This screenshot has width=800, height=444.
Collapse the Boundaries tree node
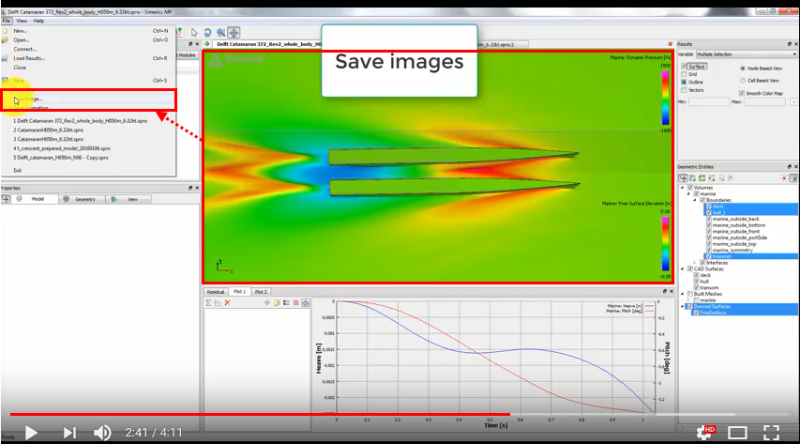tap(695, 200)
